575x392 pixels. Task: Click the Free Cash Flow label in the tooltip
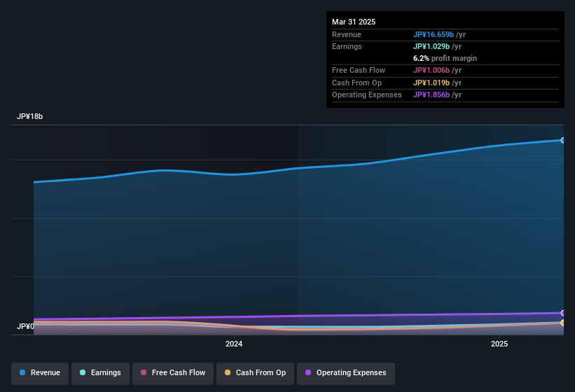coord(359,70)
